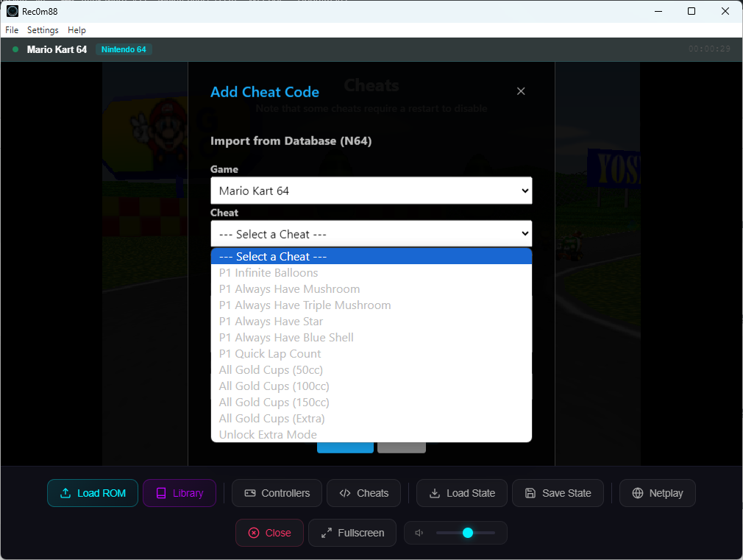
Task: Click the Netplay globe icon
Action: [638, 493]
